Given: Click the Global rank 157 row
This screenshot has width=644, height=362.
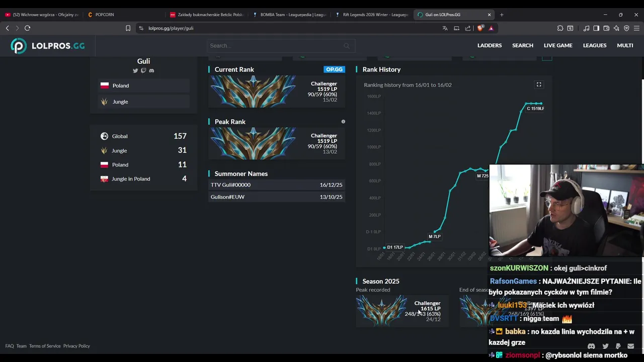Looking at the screenshot, I should tap(143, 136).
